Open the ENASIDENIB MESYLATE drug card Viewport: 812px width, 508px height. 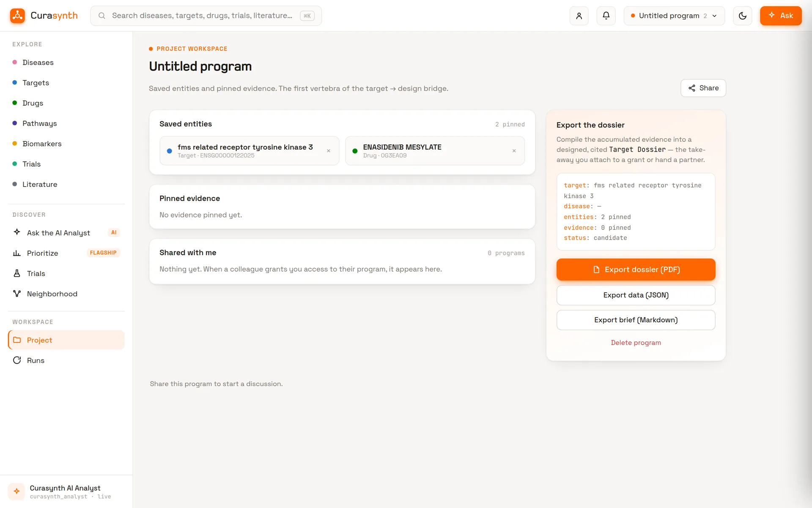[x=435, y=151]
